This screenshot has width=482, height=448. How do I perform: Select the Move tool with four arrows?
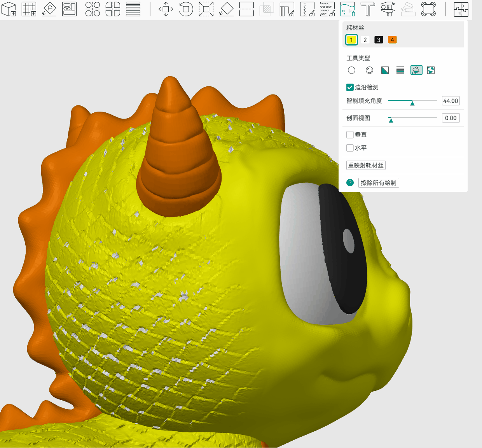click(166, 9)
